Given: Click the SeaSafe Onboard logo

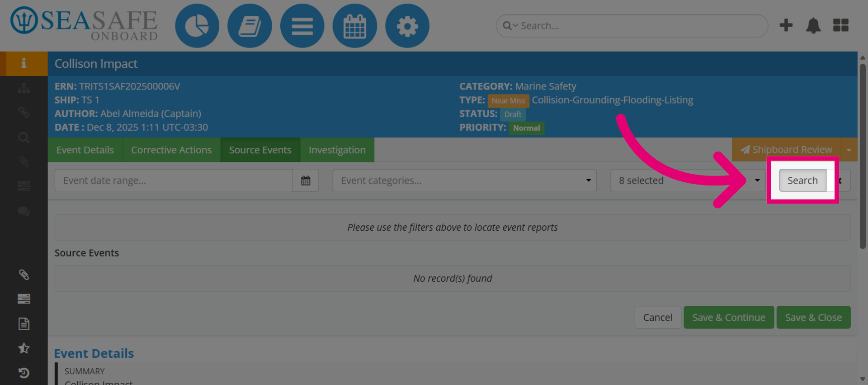Looking at the screenshot, I should pyautogui.click(x=84, y=24).
